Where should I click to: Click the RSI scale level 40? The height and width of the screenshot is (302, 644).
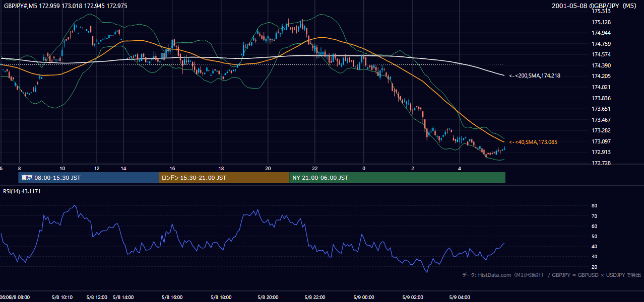point(595,246)
